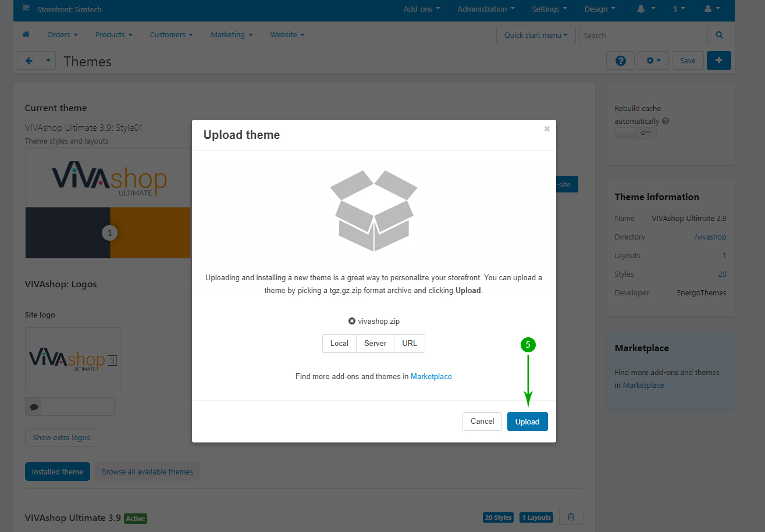Click the 20 Styles badge

pos(498,517)
